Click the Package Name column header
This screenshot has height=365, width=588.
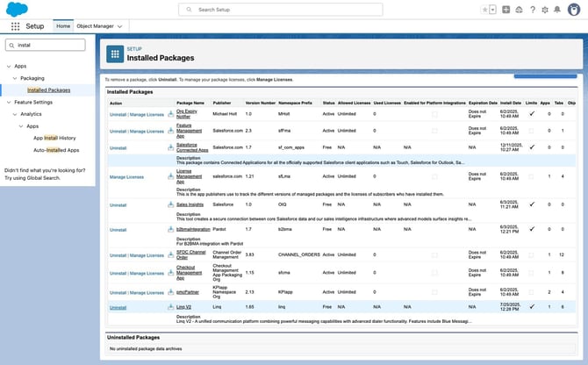click(190, 103)
